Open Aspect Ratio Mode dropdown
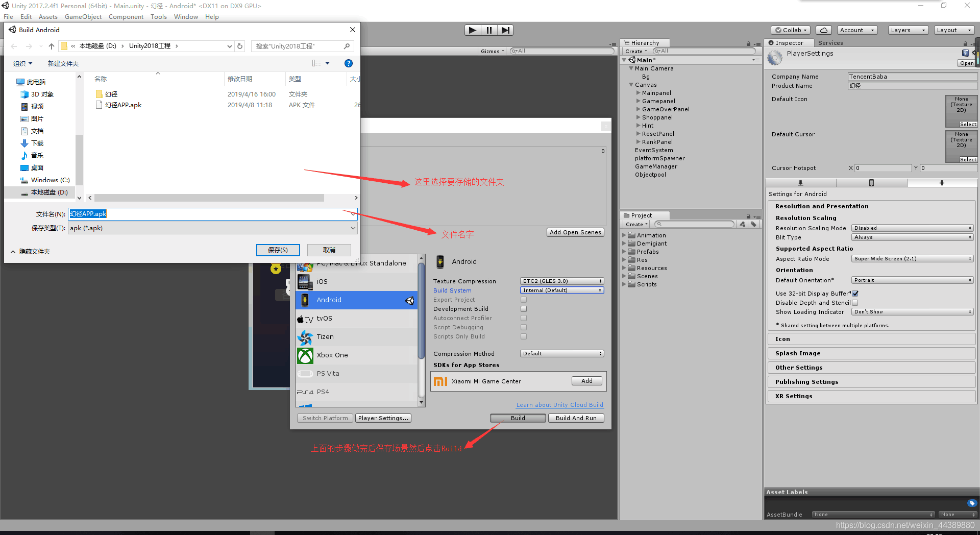Image resolution: width=980 pixels, height=535 pixels. pyautogui.click(x=913, y=259)
